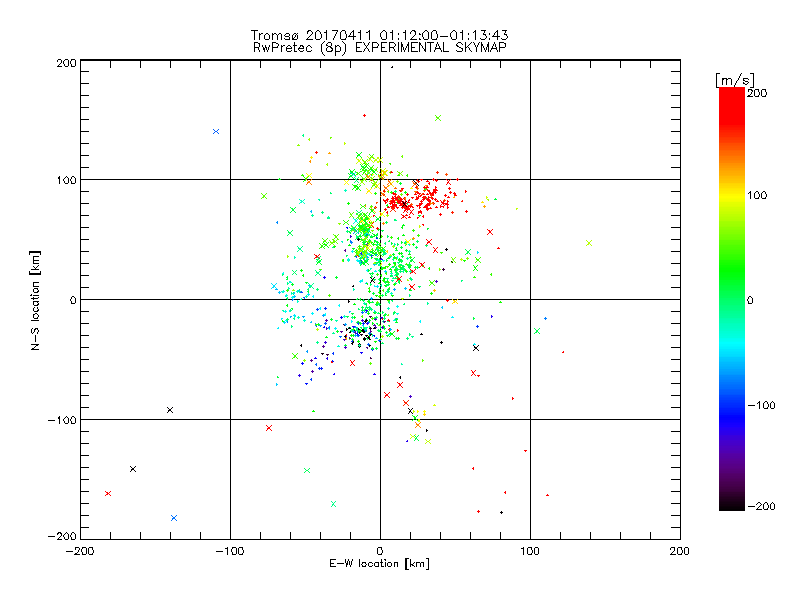Click the '-200' label at the colorbar bottom
The image size is (800, 600).
point(761,506)
